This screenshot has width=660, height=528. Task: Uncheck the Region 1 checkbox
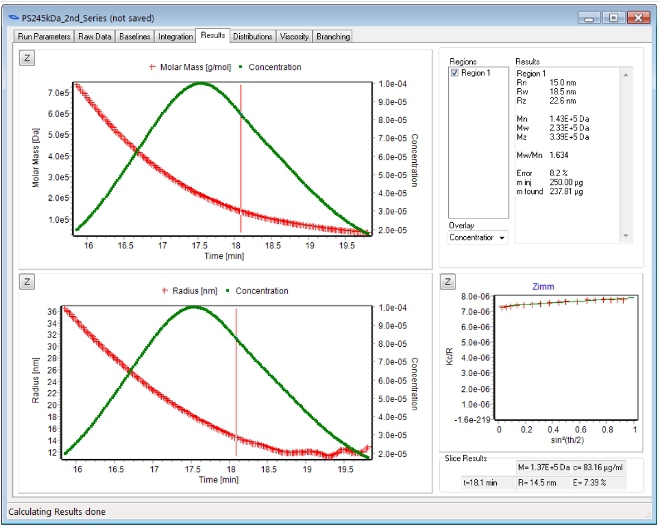[456, 73]
